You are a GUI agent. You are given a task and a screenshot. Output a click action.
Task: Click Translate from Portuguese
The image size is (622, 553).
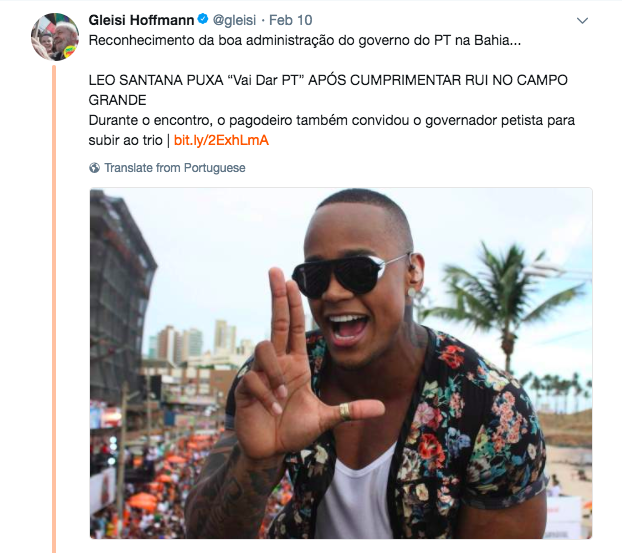tap(175, 168)
